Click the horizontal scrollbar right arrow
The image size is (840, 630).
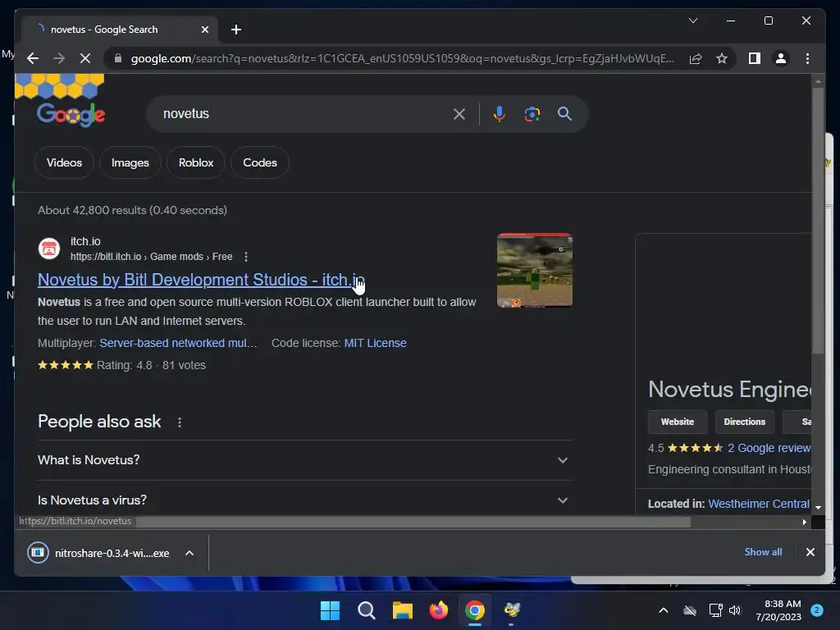[x=804, y=522]
